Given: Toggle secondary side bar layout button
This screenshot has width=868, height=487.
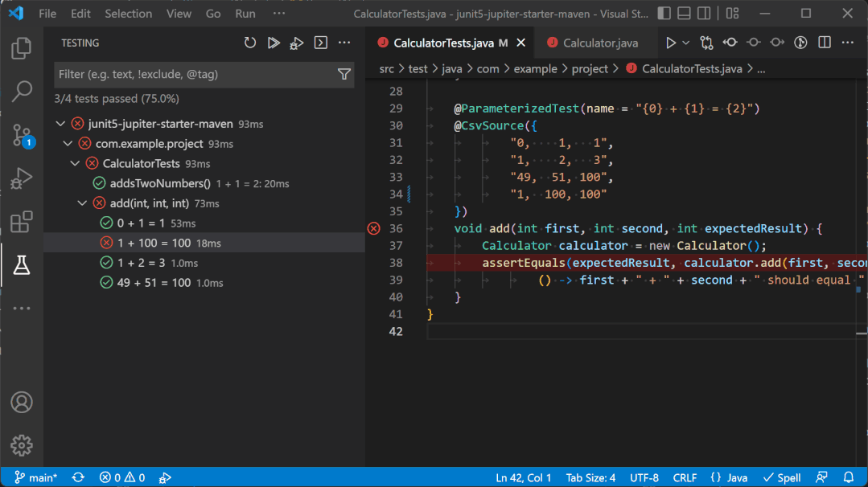Looking at the screenshot, I should point(704,14).
